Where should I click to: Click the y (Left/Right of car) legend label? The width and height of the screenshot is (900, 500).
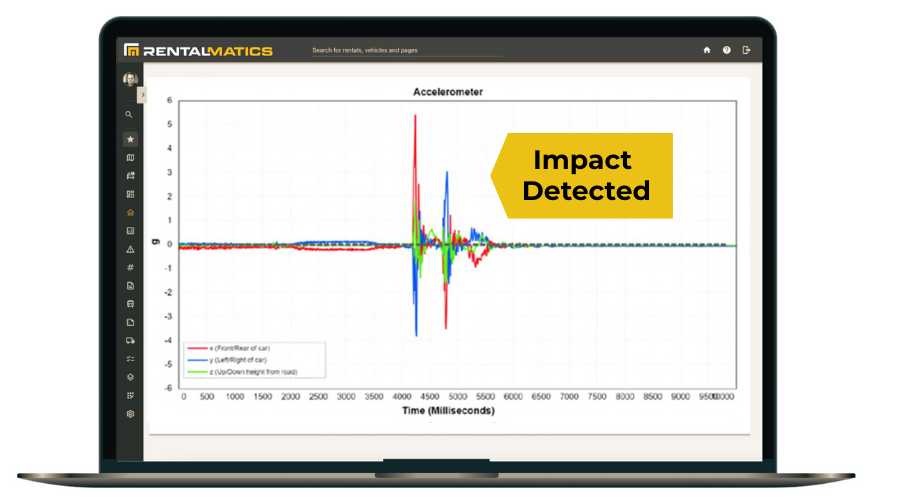[x=238, y=361]
